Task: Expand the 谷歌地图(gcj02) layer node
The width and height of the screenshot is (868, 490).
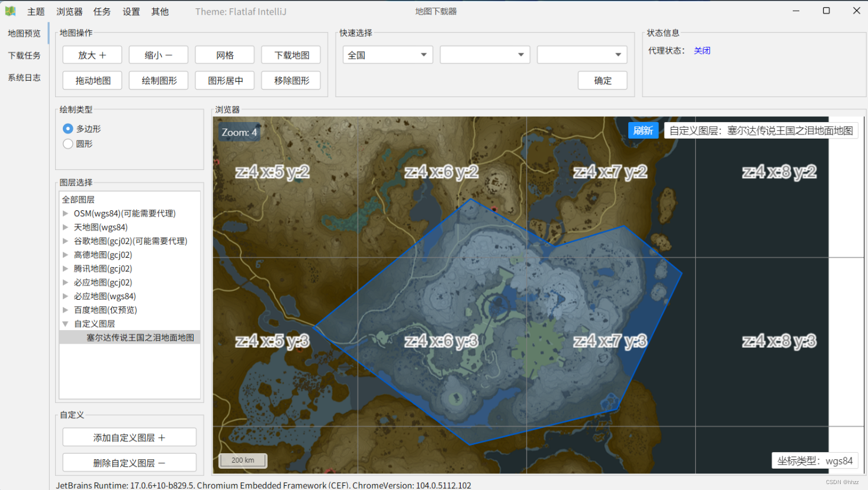Action: click(x=65, y=241)
